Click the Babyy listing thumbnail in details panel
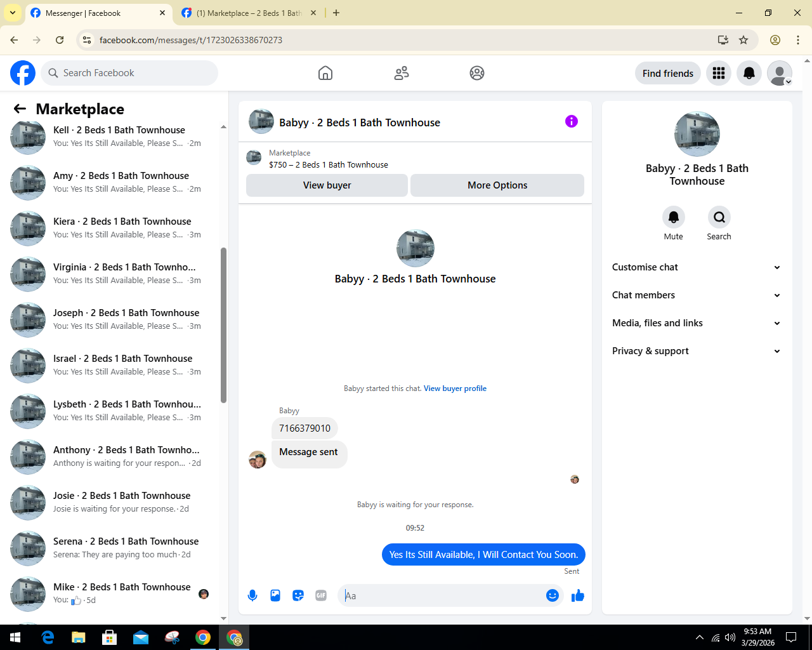Image resolution: width=812 pixels, height=650 pixels. coord(697,134)
